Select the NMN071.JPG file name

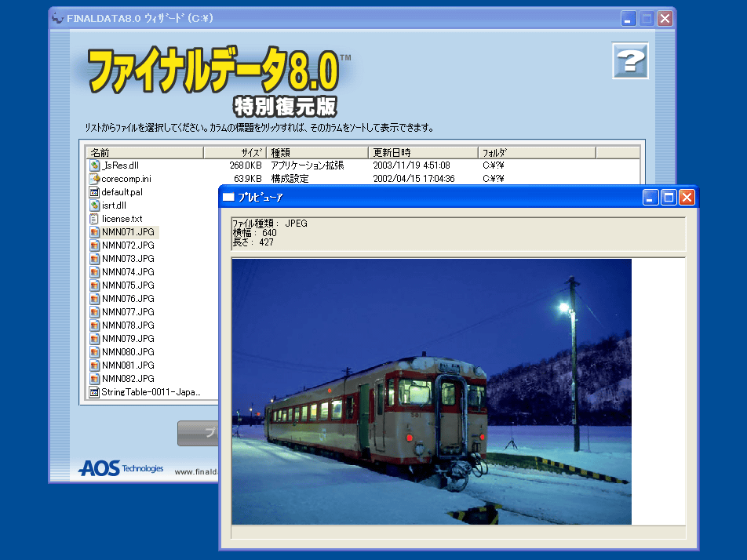pyautogui.click(x=128, y=232)
